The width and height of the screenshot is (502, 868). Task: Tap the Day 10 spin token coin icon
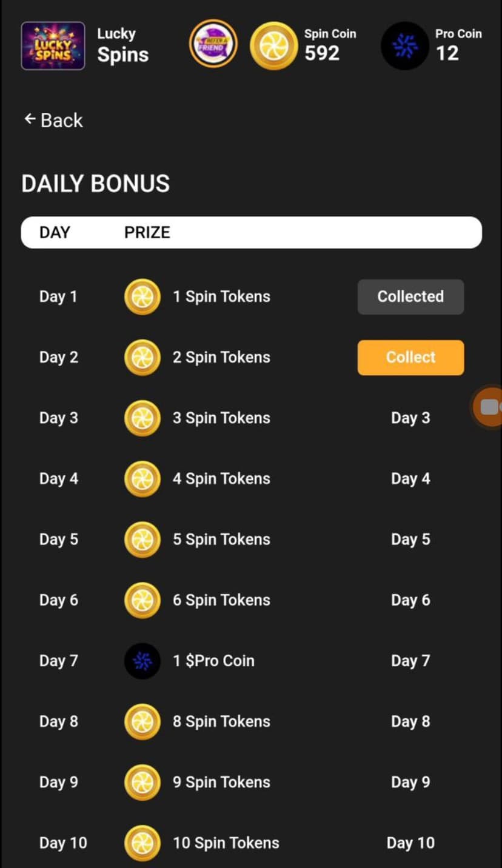(x=142, y=843)
